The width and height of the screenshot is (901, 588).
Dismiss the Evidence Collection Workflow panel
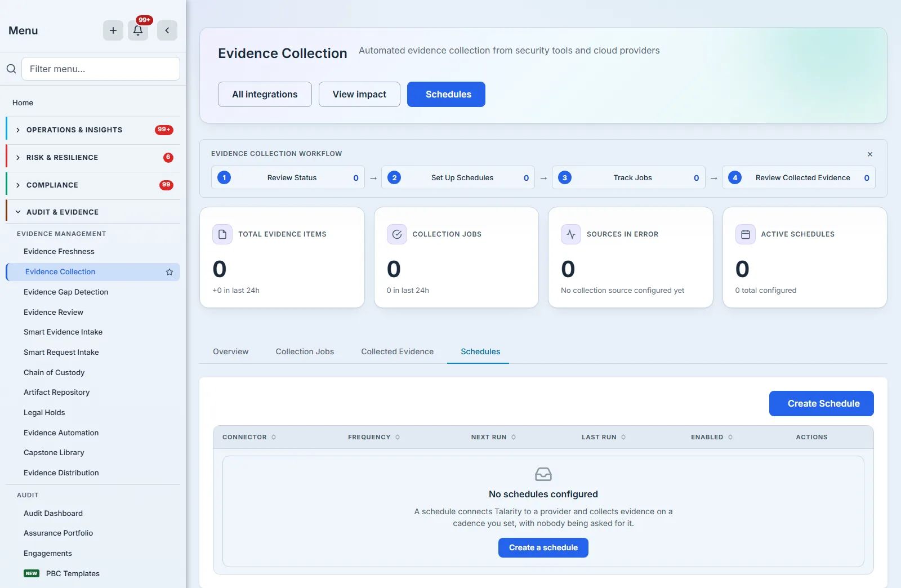[870, 154]
